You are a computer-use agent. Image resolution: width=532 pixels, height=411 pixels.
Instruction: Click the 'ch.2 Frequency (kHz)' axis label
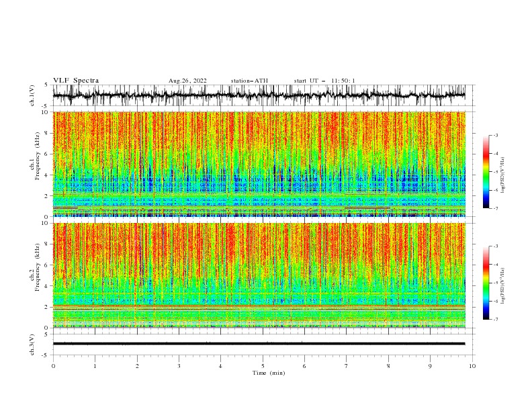tap(35, 267)
